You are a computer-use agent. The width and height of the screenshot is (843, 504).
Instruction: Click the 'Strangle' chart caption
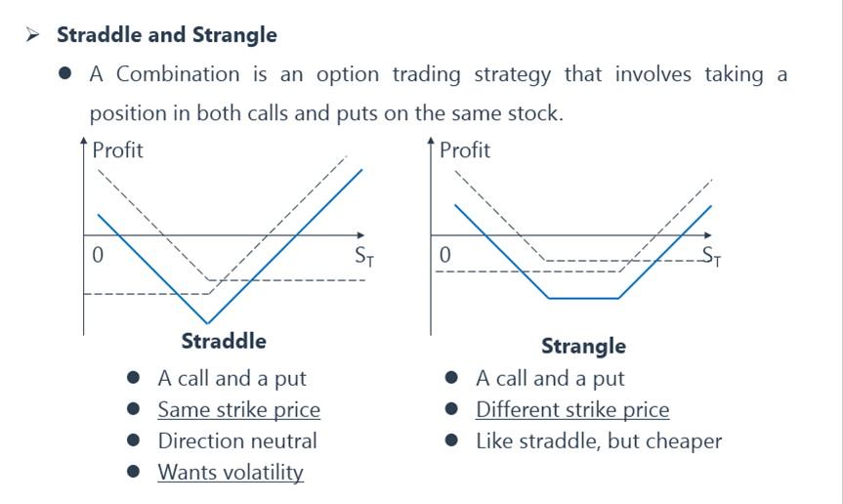pyautogui.click(x=583, y=346)
